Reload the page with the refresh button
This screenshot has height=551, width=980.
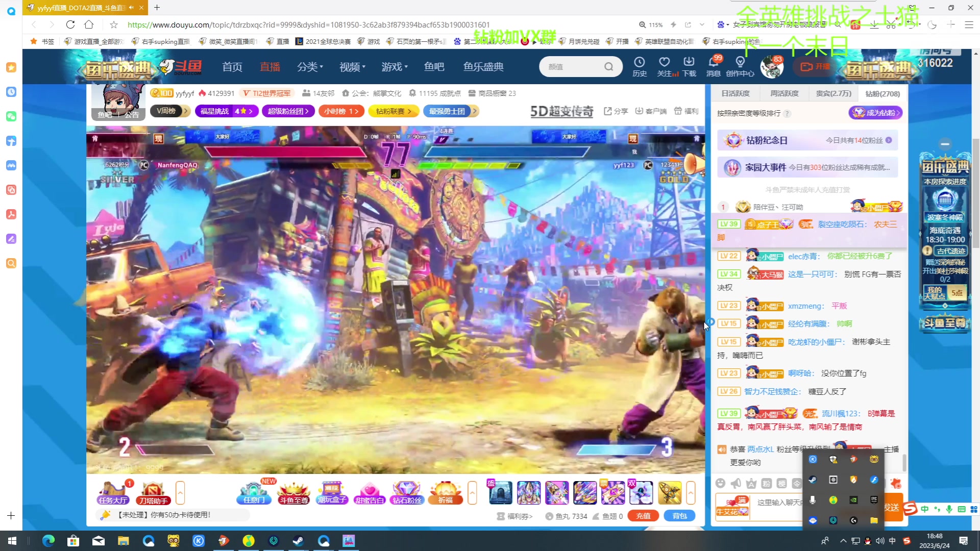click(x=70, y=24)
